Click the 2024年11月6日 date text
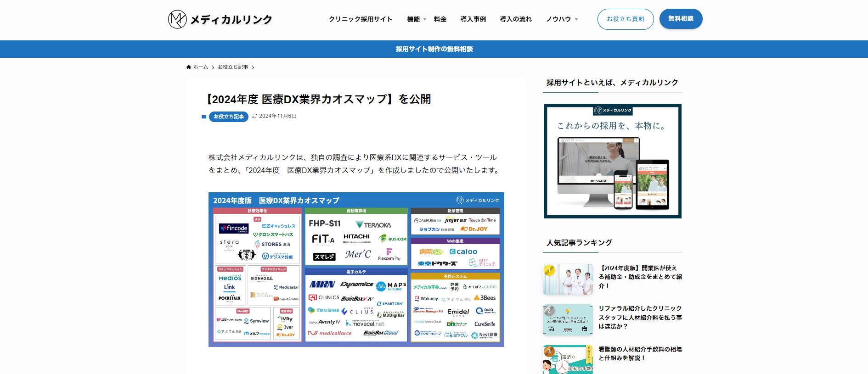 (x=278, y=116)
